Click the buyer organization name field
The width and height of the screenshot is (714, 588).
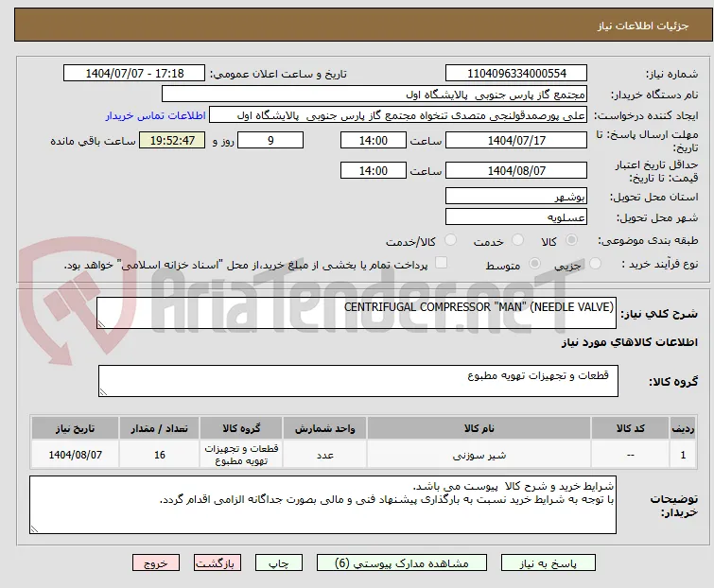pos(374,95)
